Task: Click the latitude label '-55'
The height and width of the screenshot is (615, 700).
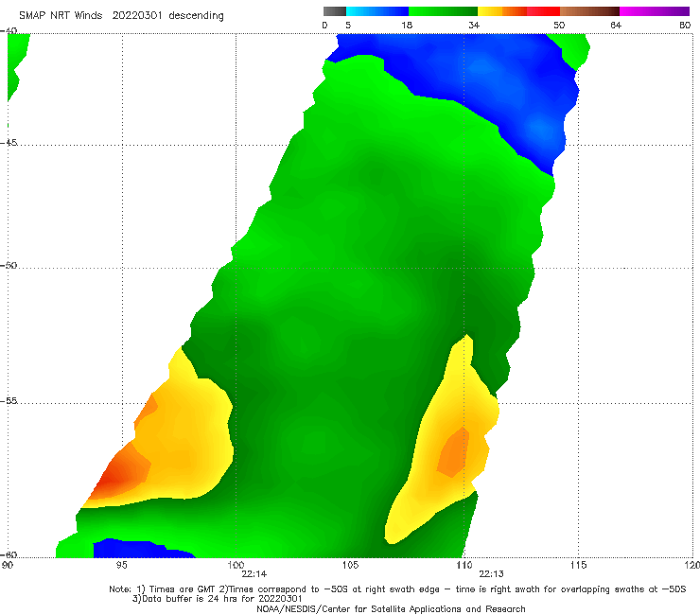Action: tap(9, 401)
